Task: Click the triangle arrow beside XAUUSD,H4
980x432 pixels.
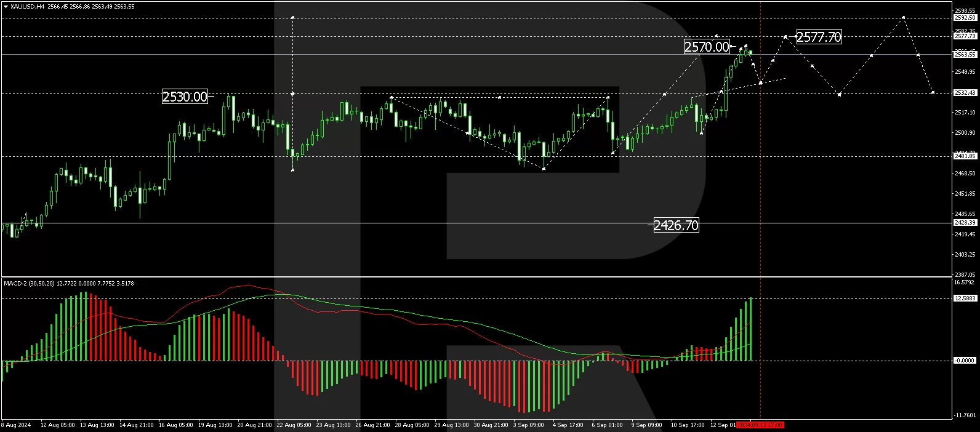Action: click(6, 7)
